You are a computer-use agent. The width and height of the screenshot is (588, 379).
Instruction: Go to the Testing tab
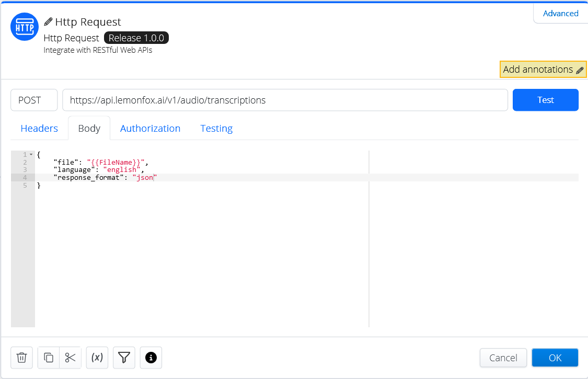(x=216, y=128)
